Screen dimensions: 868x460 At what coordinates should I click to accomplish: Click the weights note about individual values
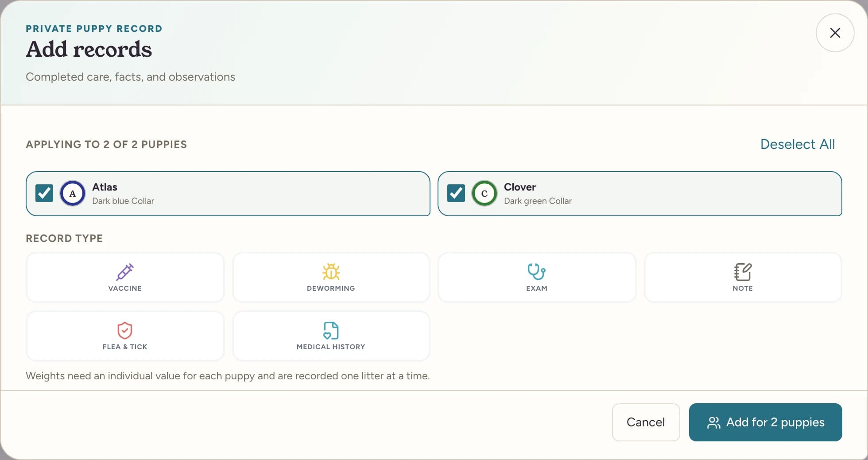[x=228, y=376]
